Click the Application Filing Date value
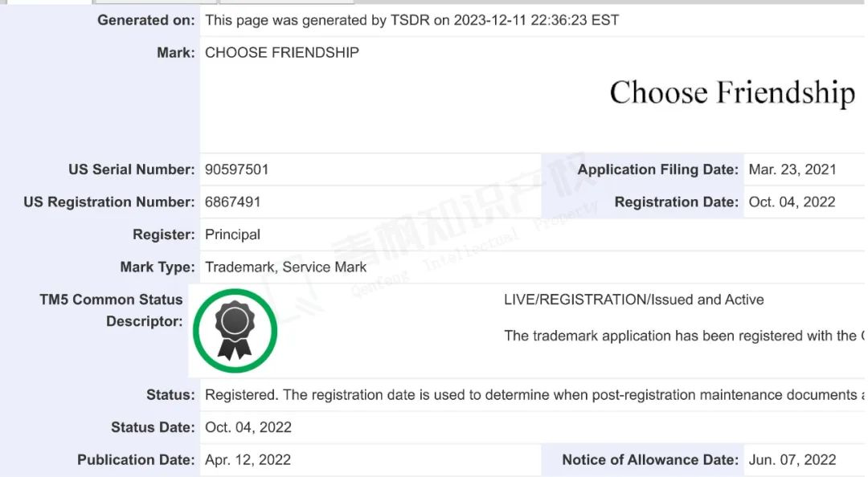Viewport: 868px width, 477px height. click(792, 169)
